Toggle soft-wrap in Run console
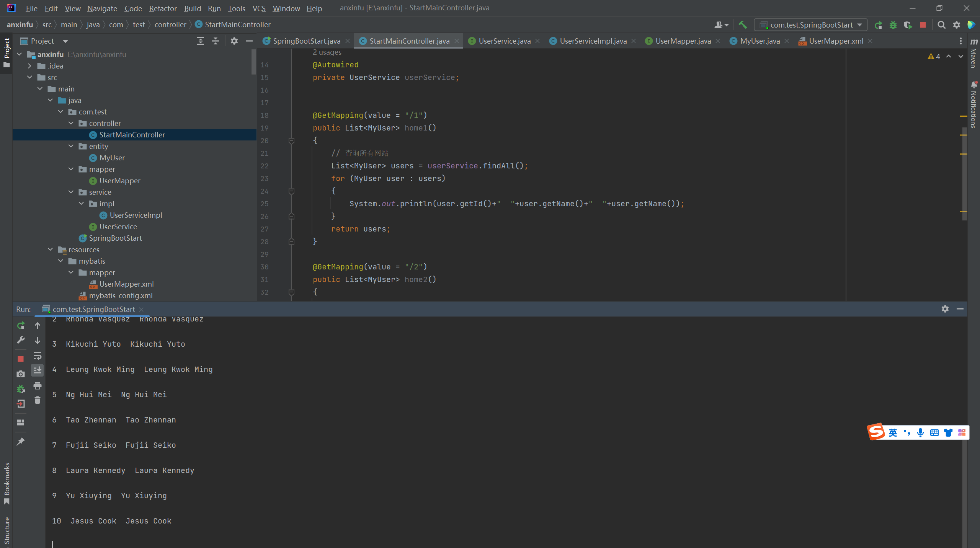Image resolution: width=980 pixels, height=548 pixels. 37,356
